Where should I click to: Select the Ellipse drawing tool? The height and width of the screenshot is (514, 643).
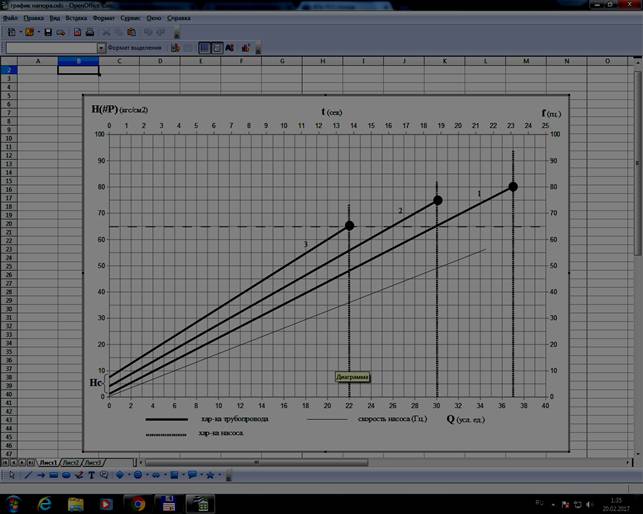coord(65,475)
